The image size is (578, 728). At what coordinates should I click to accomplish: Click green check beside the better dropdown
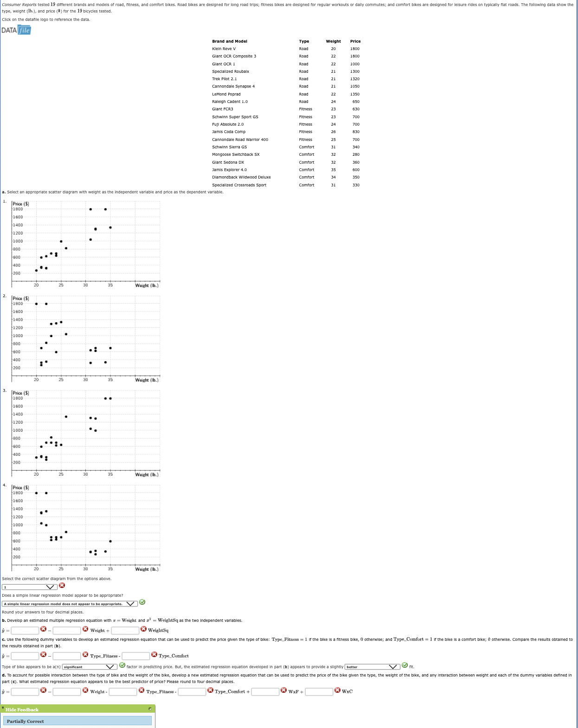(405, 665)
